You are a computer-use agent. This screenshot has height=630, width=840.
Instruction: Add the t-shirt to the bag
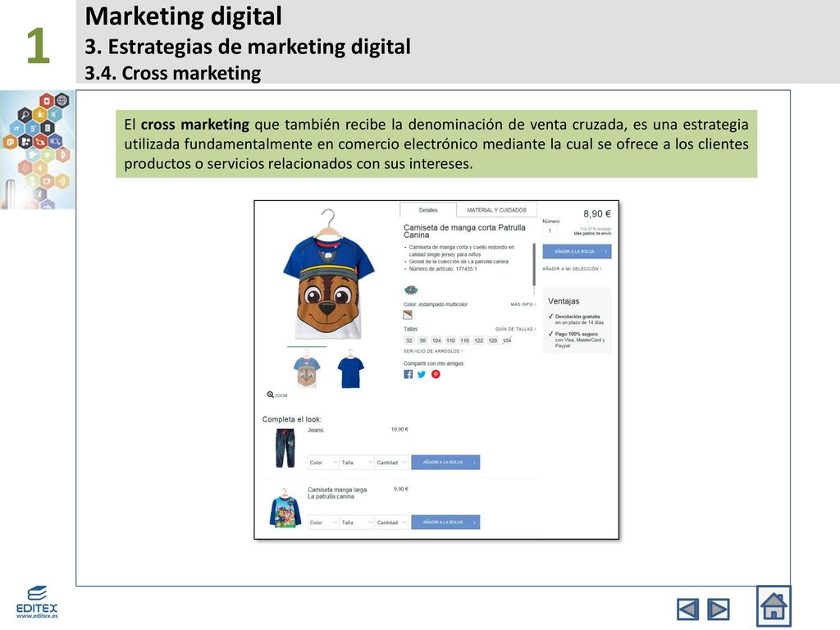click(577, 251)
